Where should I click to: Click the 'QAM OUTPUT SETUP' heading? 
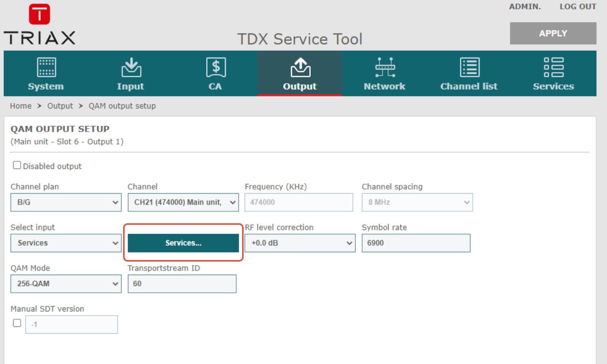coord(60,129)
